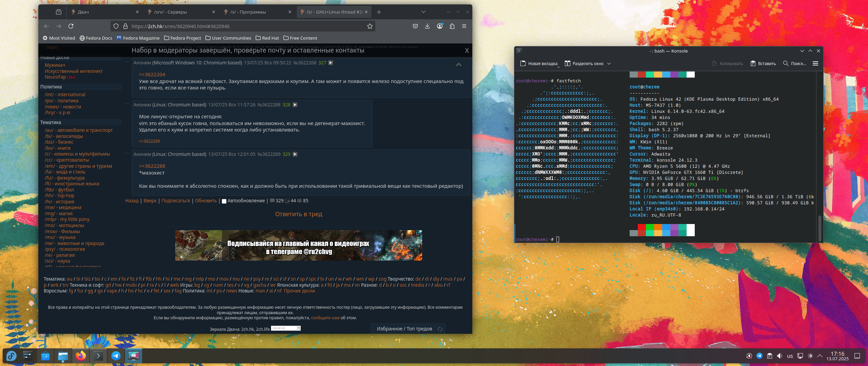The image size is (868, 366).
Task: Open the Новая вкладка Konsole item
Action: [x=539, y=63]
